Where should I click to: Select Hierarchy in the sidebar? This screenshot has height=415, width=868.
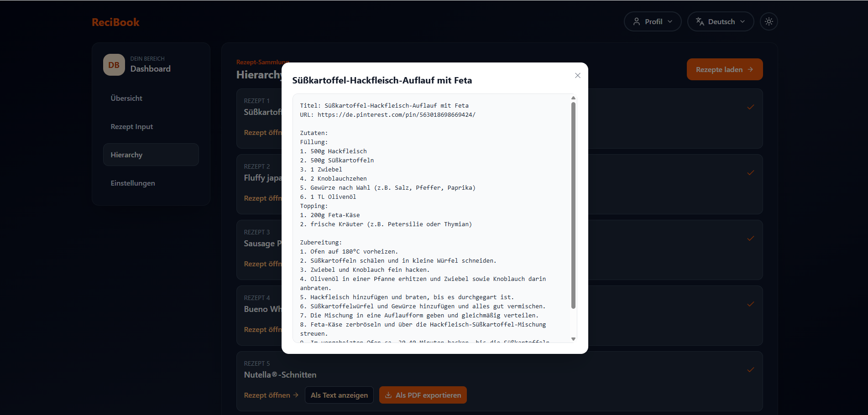click(151, 155)
